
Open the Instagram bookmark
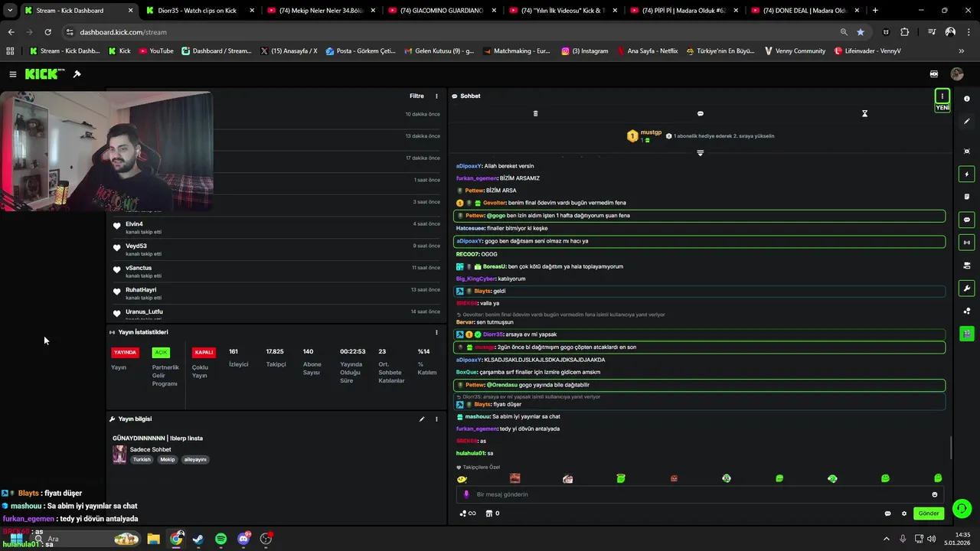point(585,51)
